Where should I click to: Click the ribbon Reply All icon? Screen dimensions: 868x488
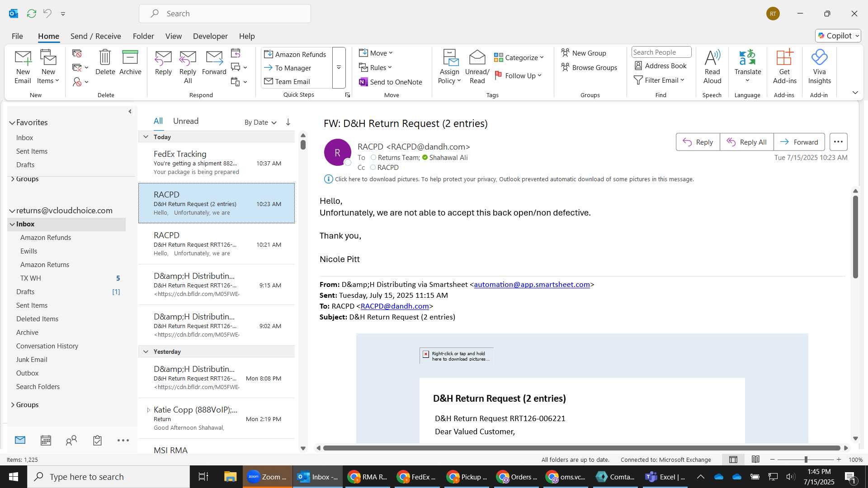pyautogui.click(x=188, y=67)
